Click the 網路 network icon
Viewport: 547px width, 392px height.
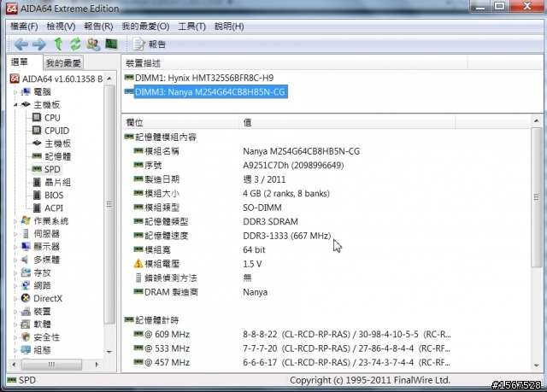[26, 285]
